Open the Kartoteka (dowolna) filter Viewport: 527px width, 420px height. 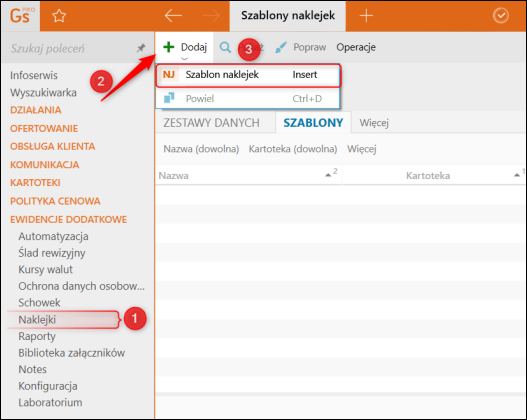point(293,149)
